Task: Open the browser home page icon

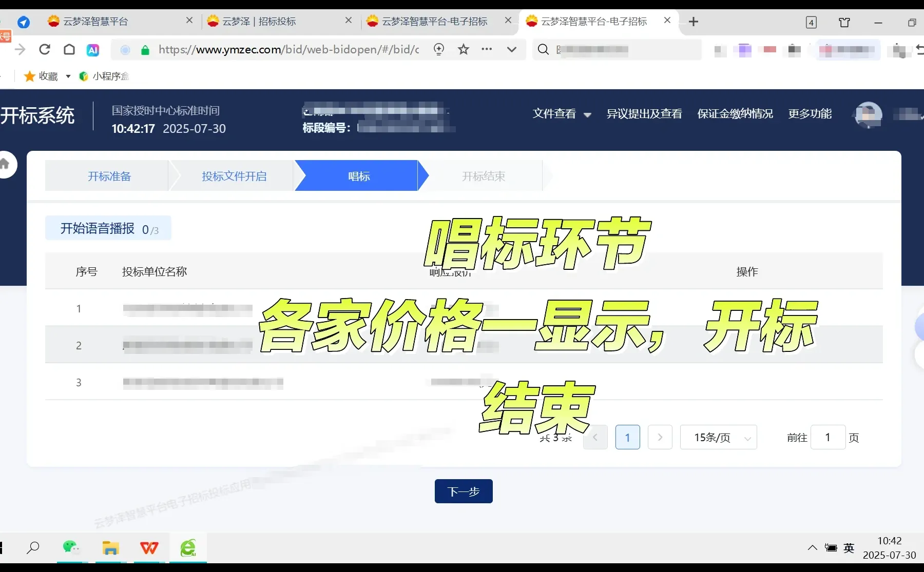Action: pos(69,49)
